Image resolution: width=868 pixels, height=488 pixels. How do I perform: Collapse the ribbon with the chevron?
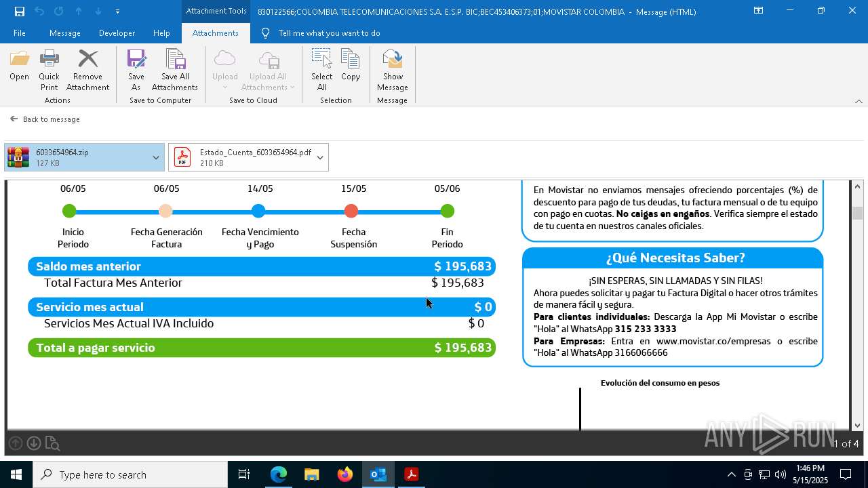(x=859, y=101)
